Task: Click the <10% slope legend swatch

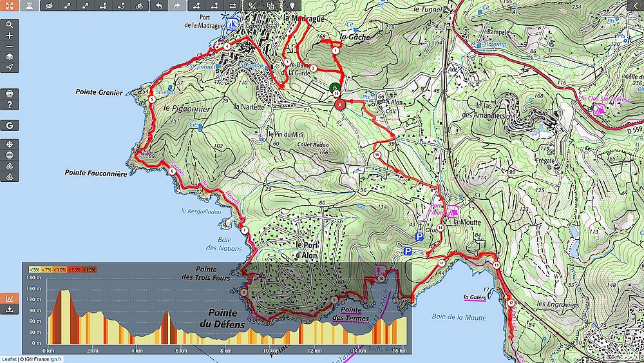Action: coord(59,270)
